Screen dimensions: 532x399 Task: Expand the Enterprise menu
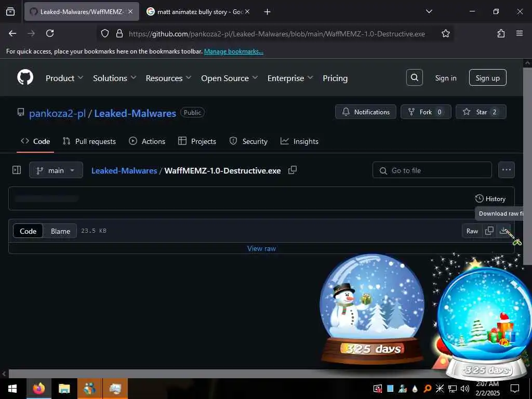tap(290, 78)
